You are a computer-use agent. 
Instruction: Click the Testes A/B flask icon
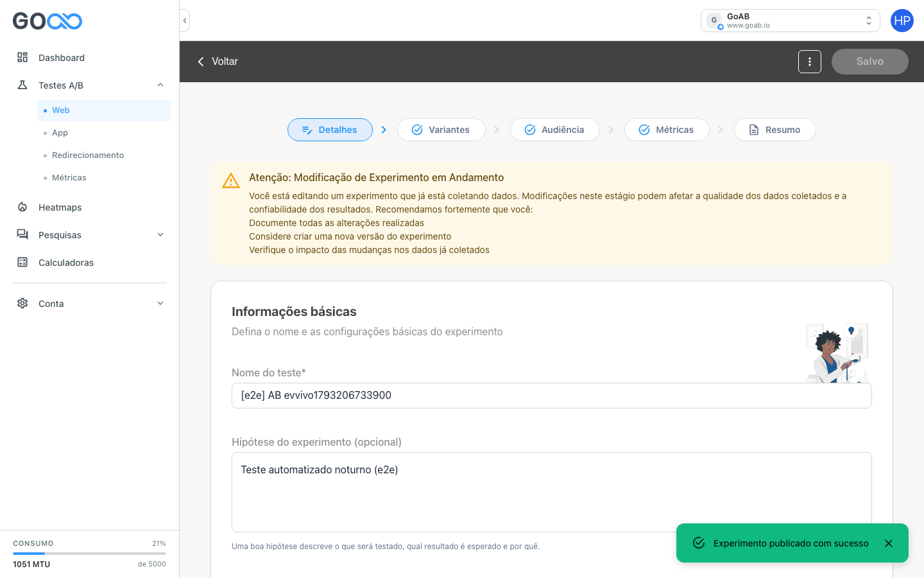pos(22,85)
